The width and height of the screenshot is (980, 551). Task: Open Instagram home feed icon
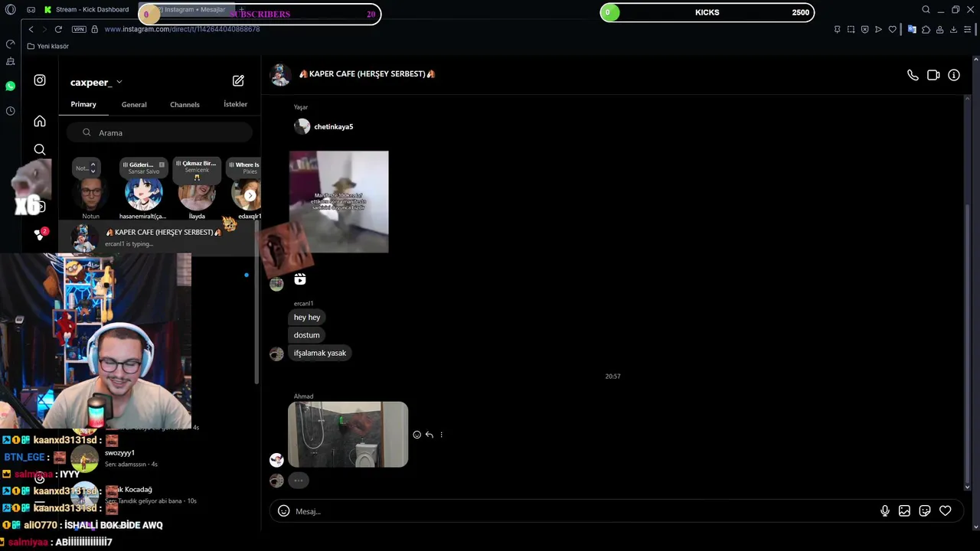tap(40, 121)
